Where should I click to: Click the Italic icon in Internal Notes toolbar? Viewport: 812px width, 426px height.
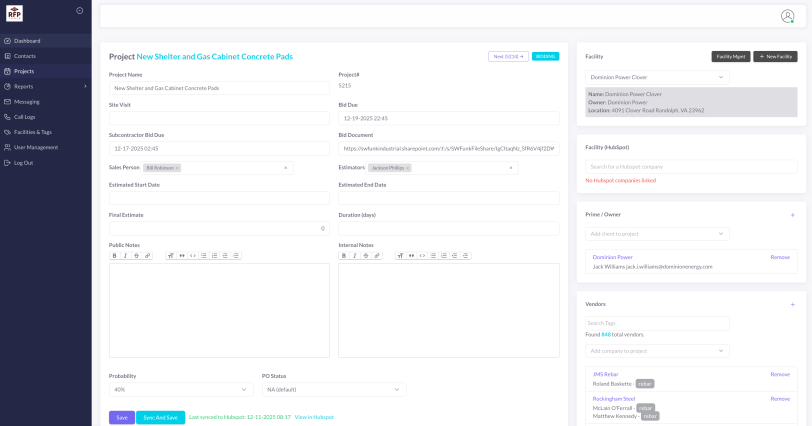tap(355, 256)
